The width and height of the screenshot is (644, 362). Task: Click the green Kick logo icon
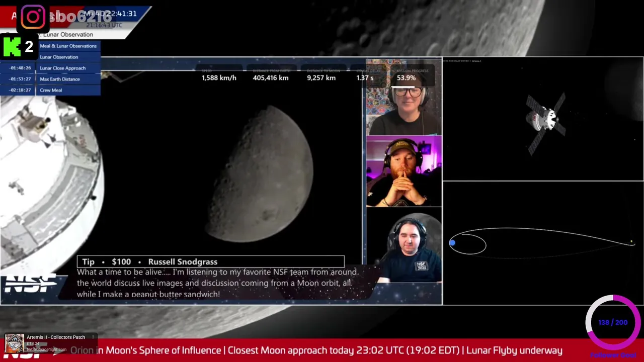[x=12, y=47]
